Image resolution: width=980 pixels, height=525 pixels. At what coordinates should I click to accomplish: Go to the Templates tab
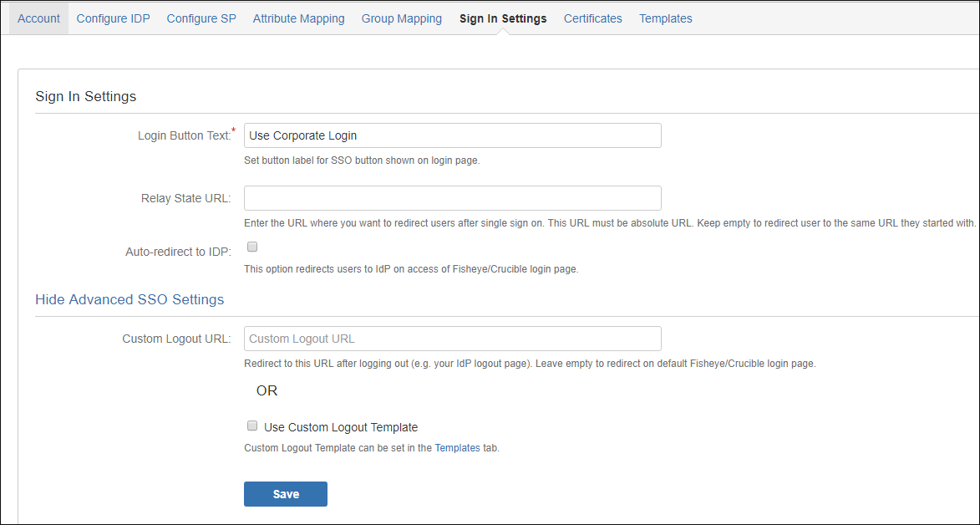coord(666,18)
